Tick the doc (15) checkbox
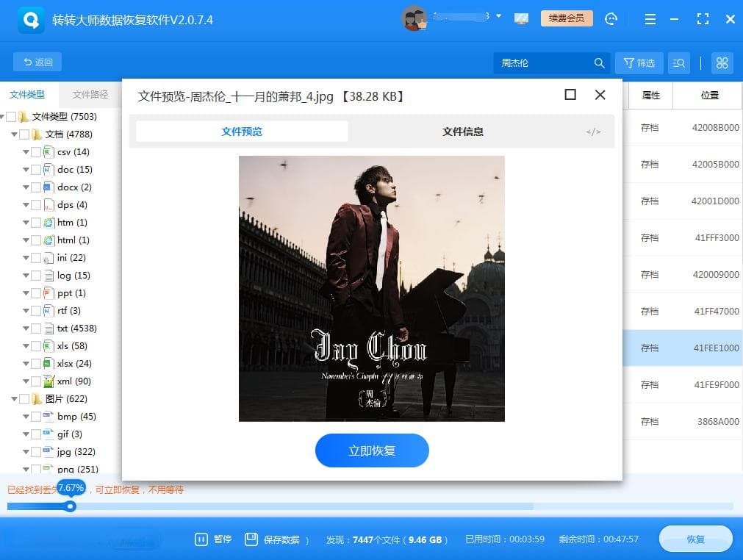 (36, 170)
